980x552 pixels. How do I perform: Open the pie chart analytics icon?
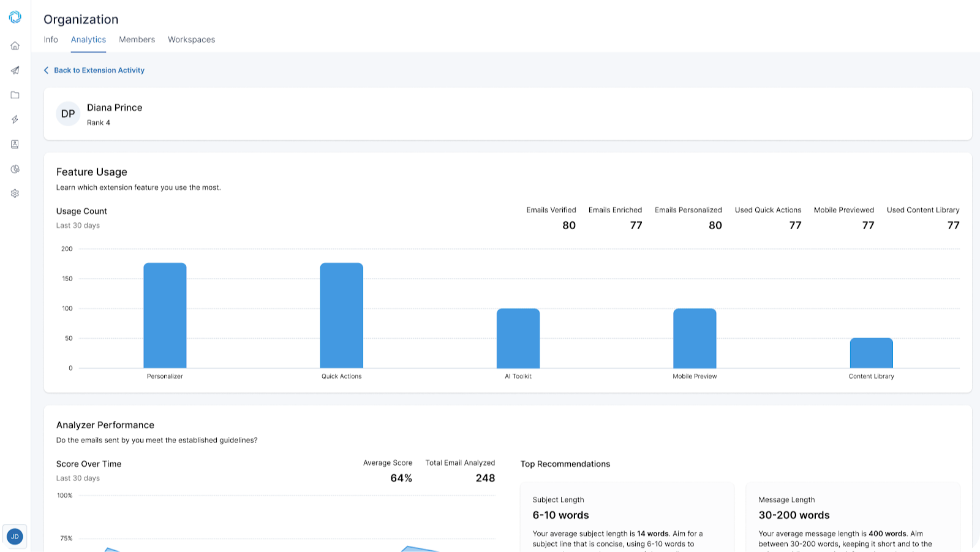[x=15, y=168]
